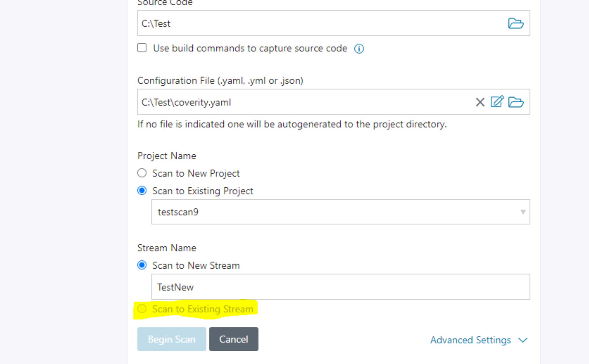
Task: Select the 'Scan to New Project' option
Action: point(142,173)
